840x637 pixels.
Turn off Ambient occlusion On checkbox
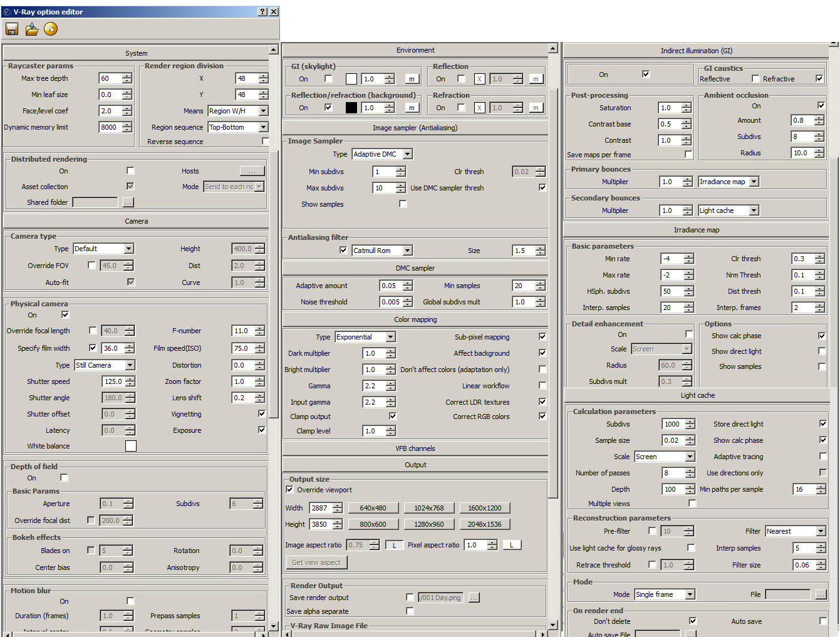(x=821, y=105)
